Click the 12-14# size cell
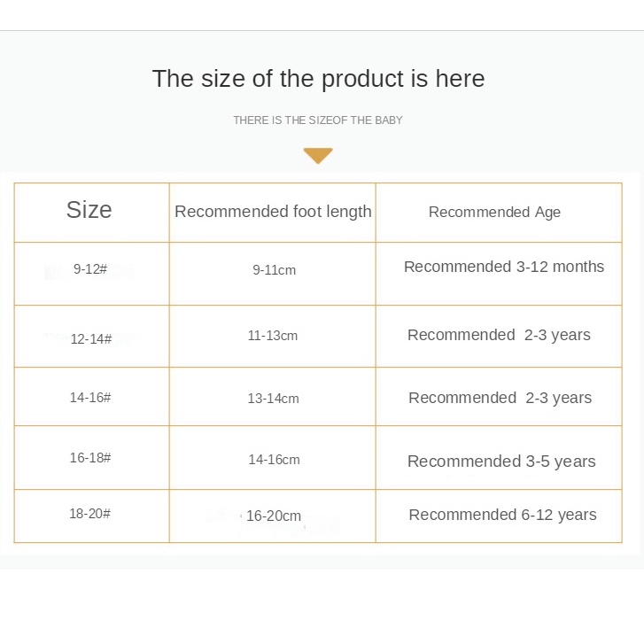Image resolution: width=644 pixels, height=644 pixels. [91, 338]
